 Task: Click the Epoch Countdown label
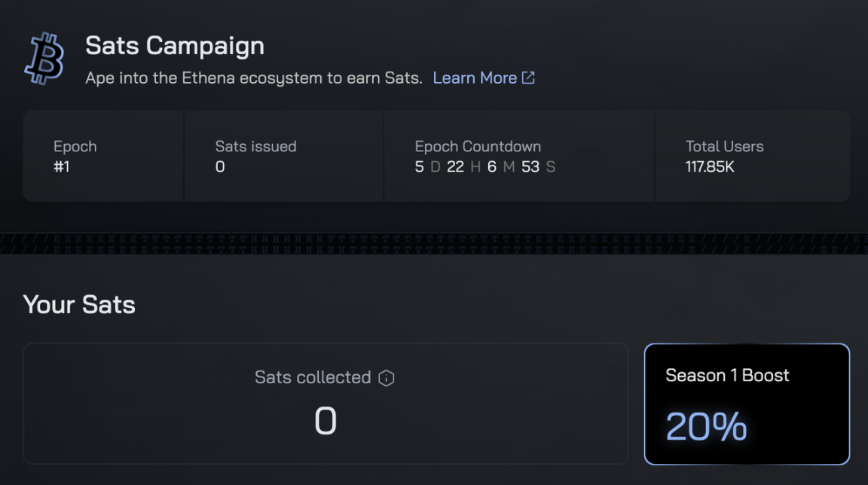(478, 146)
